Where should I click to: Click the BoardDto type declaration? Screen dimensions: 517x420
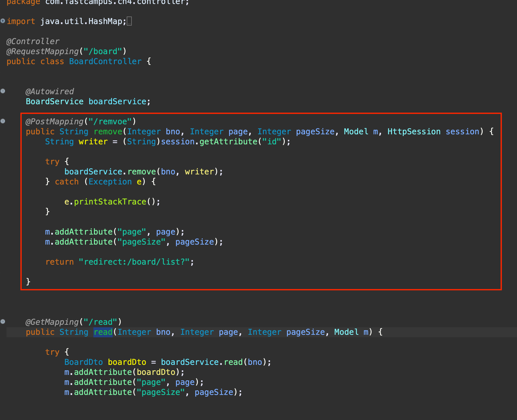83,362
